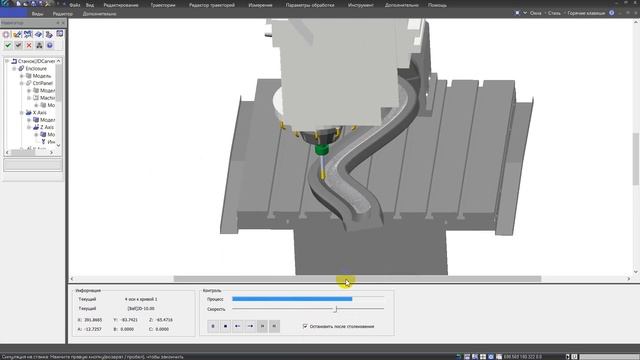Viewport: 640px width, 360px height.
Task: Click the Горячие клавиши link
Action: tap(586, 13)
